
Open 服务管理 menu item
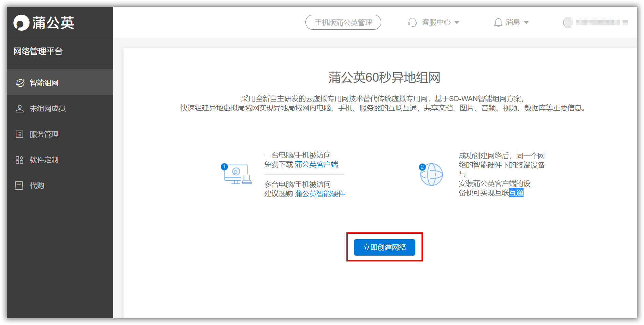tap(60, 134)
